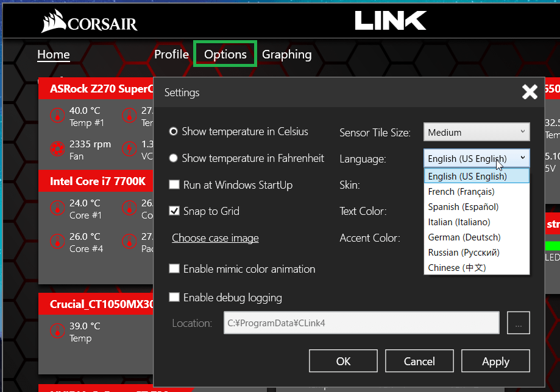Select Intel Core i7 7700K header

point(96,181)
